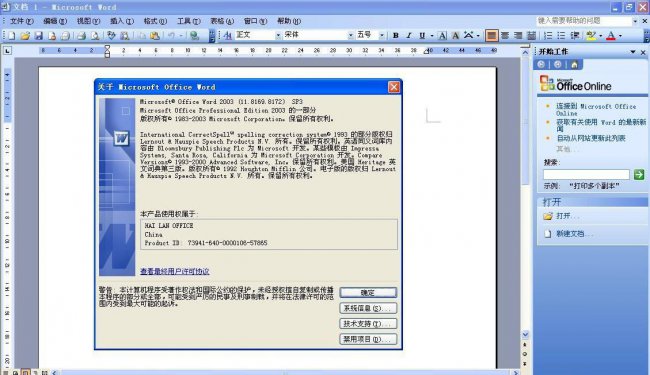Open the font color dropdown arrow
This screenshot has width=650, height=375.
pyautogui.click(x=620, y=36)
